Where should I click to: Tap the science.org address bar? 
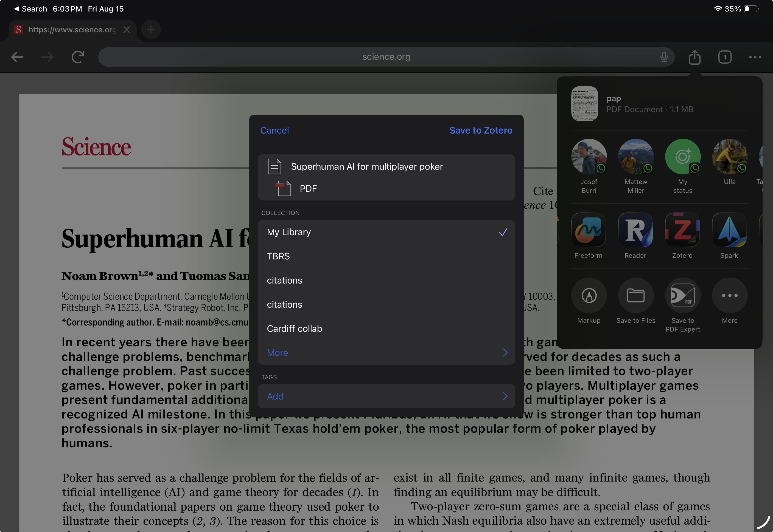click(x=386, y=57)
